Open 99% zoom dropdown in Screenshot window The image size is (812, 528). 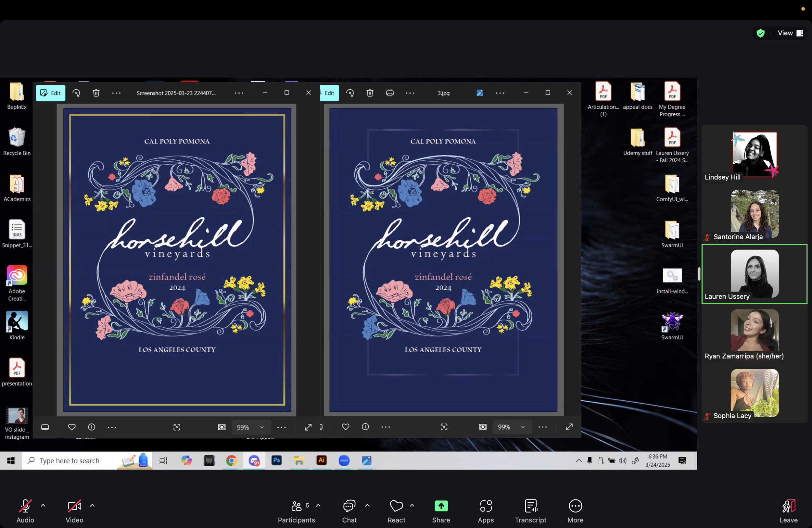click(251, 427)
